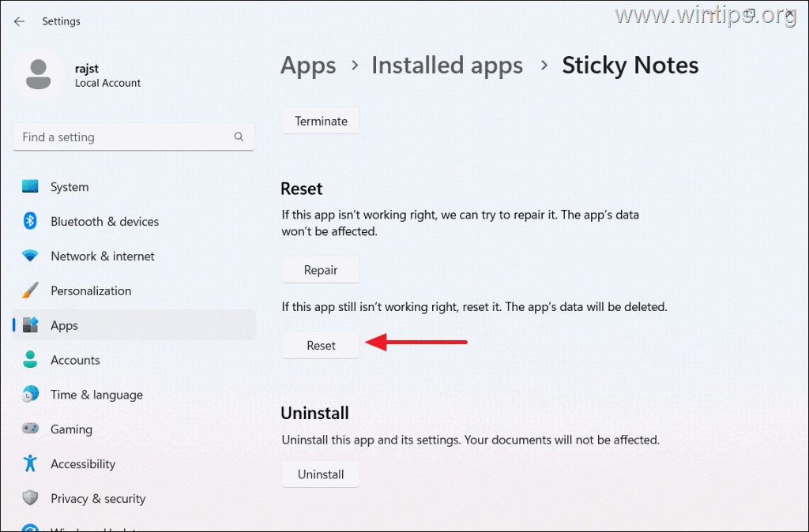
Task: Open Bluetooth & devices settings
Action: tap(134, 221)
